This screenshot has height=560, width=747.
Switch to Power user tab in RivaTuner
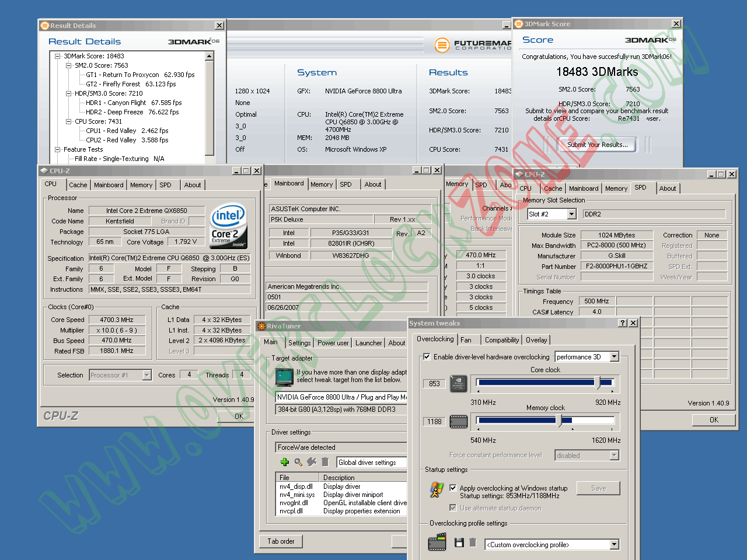click(x=333, y=343)
